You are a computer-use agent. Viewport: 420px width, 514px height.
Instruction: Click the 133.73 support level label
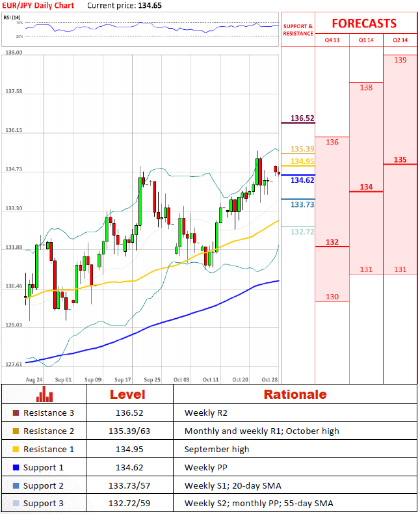[302, 204]
